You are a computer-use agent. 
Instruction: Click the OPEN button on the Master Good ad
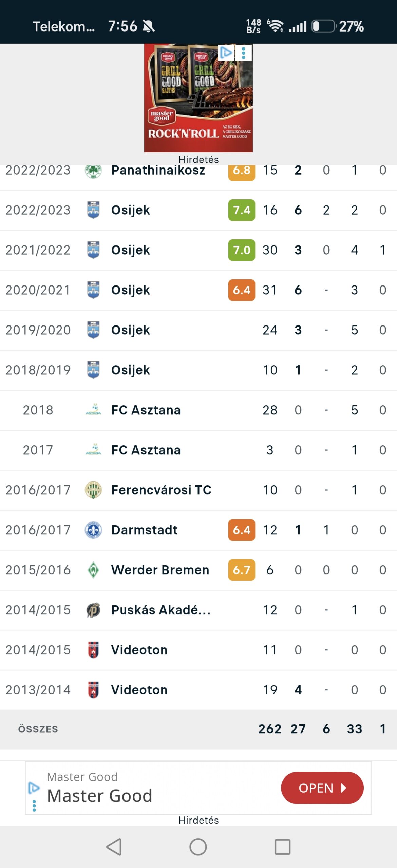click(322, 788)
